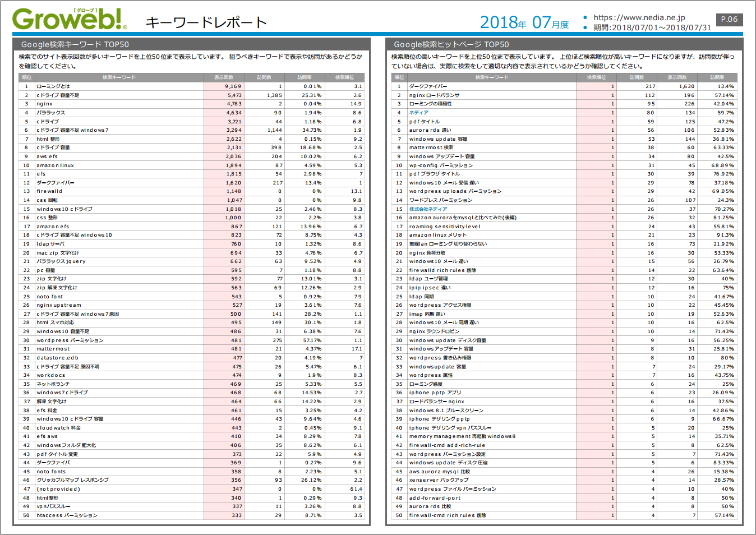Click the 訪問数 column header in right table
Image resolution: width=756 pixels, height=535 pixels.
click(637, 77)
